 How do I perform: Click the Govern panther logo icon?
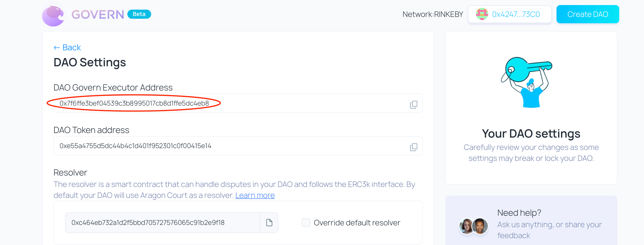(x=53, y=16)
